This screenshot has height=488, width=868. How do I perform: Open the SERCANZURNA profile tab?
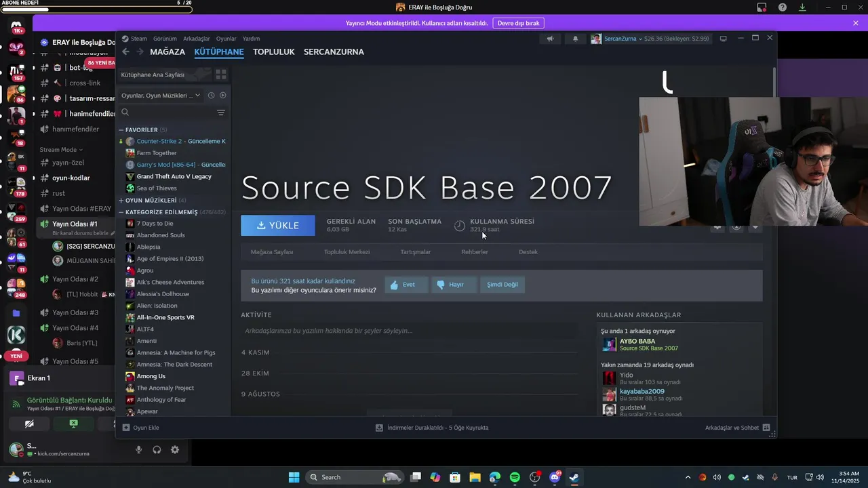point(334,52)
